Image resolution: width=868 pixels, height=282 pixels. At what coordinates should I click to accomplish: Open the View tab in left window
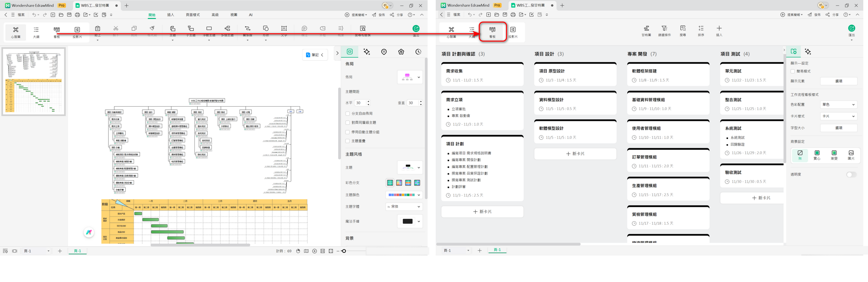pos(234,15)
